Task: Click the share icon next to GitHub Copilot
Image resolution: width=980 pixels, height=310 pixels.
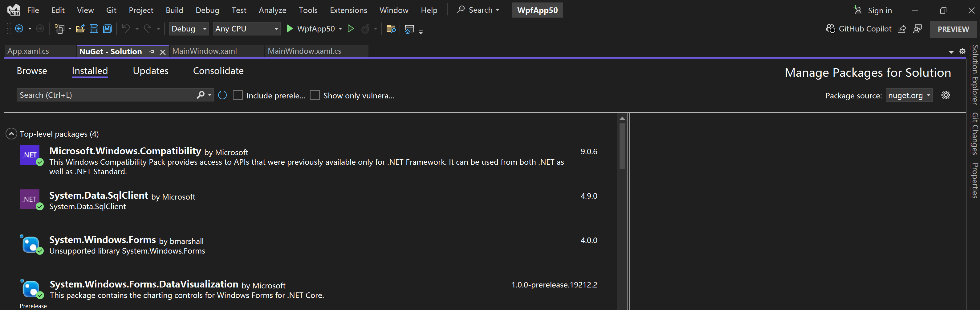Action: pyautogui.click(x=902, y=29)
